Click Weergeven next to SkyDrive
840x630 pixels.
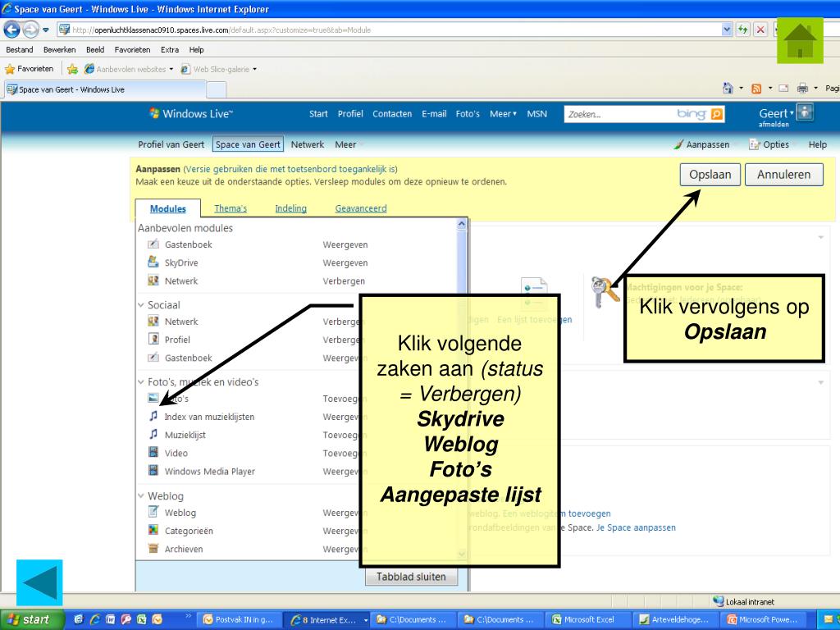(345, 262)
